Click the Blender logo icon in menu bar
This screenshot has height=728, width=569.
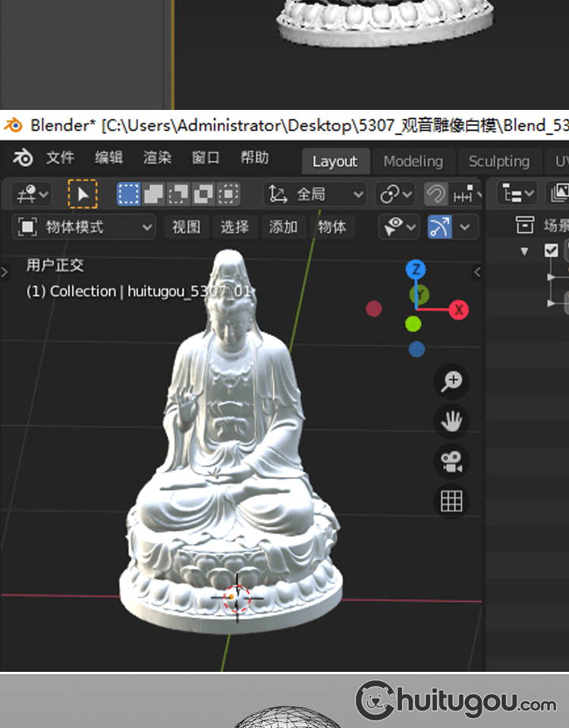(x=23, y=158)
